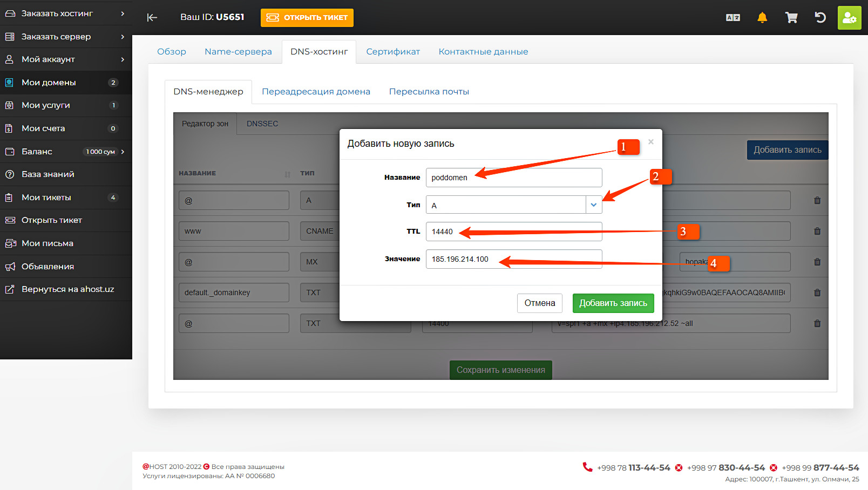Switch to Обзор tab
Screen dimensions: 868x490
[172, 52]
